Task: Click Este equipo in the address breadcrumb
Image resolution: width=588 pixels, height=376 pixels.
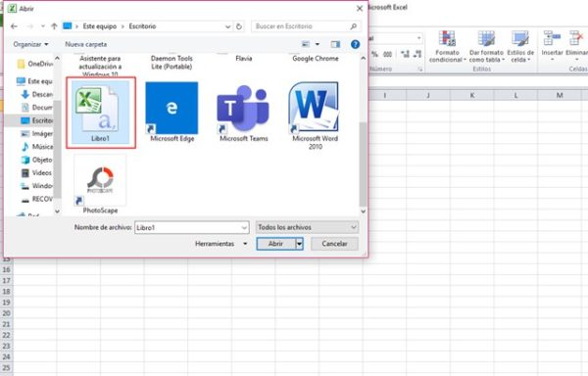Action: (99, 26)
